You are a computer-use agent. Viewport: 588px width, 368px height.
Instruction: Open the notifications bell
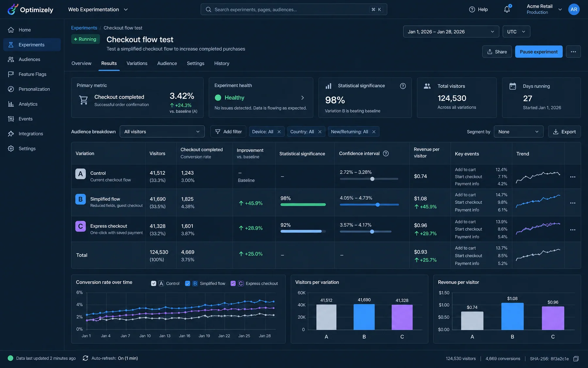(507, 9)
